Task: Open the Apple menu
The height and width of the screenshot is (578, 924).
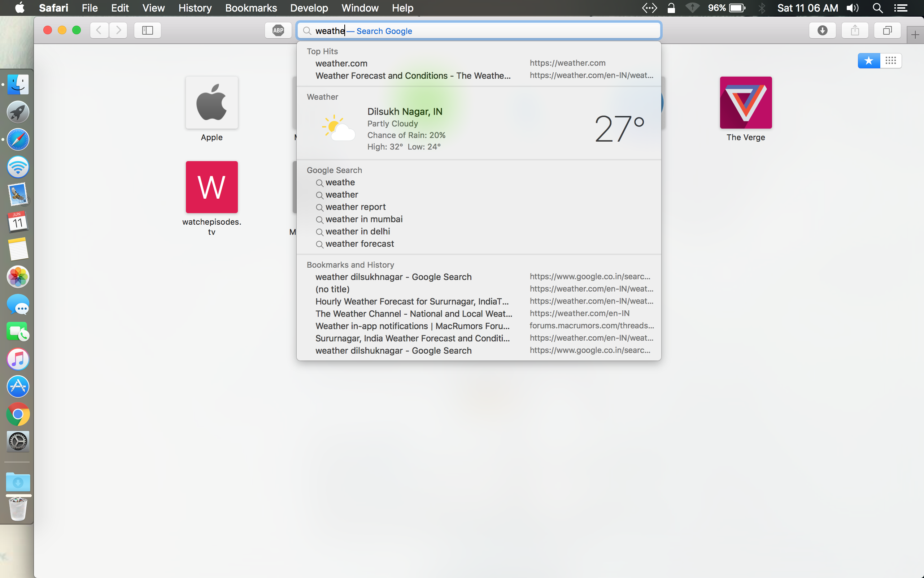Action: 20,8
